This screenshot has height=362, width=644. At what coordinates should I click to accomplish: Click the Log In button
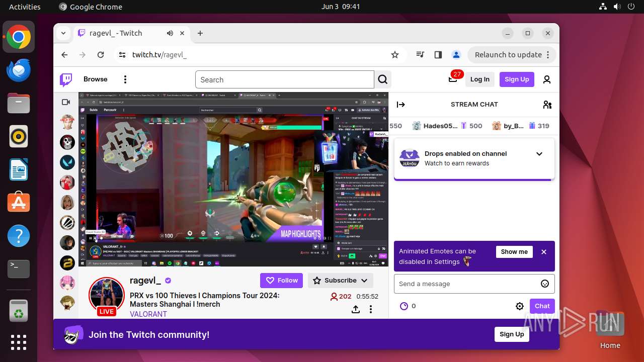[x=480, y=79]
